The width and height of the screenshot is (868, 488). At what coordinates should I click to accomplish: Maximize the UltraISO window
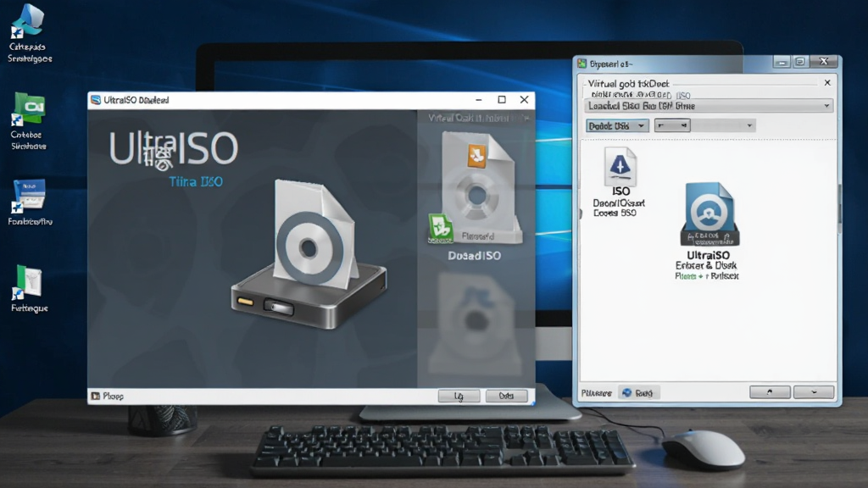point(502,100)
